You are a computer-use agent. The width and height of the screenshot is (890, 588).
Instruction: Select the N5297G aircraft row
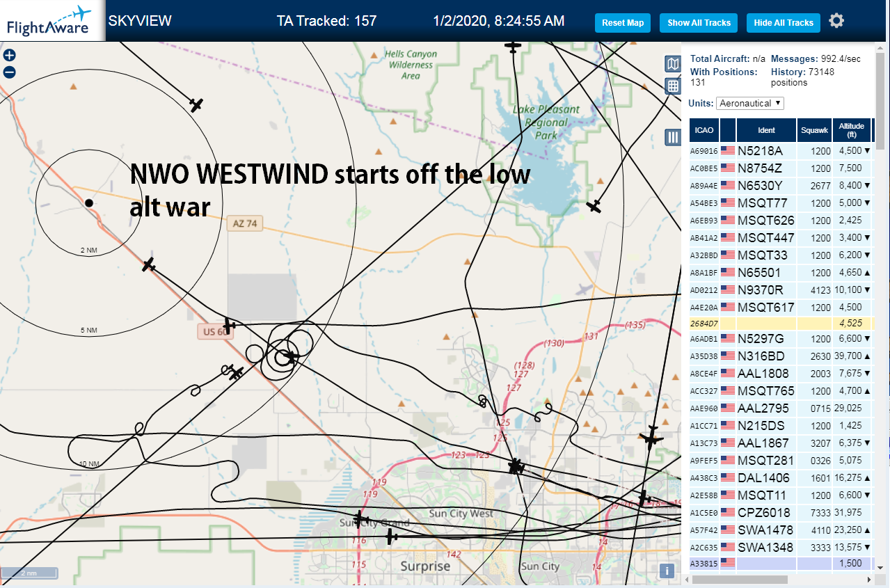(x=781, y=339)
